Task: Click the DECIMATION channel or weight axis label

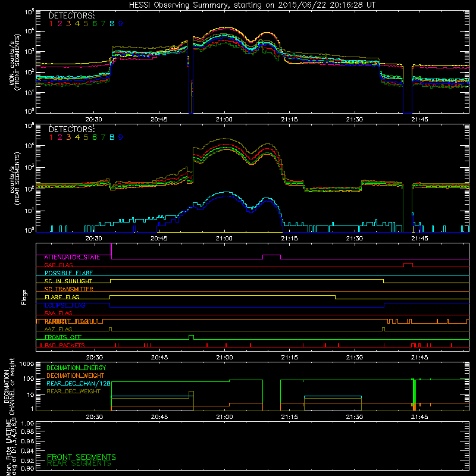Action: [9, 386]
